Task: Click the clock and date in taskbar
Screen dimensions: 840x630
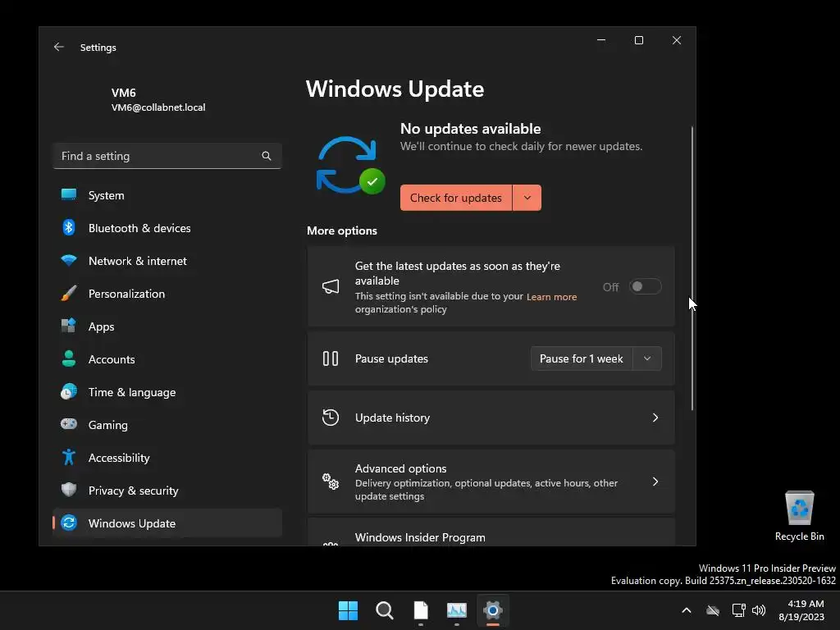Action: pos(801,610)
